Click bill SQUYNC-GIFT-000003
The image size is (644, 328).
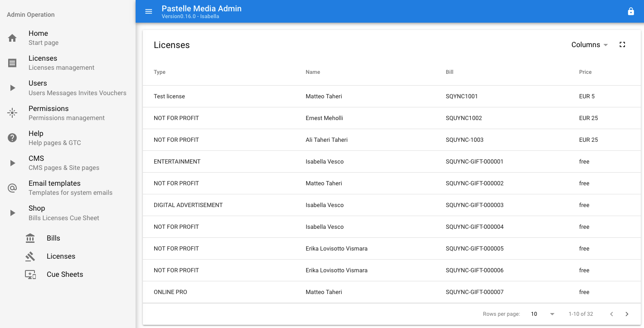pos(474,205)
